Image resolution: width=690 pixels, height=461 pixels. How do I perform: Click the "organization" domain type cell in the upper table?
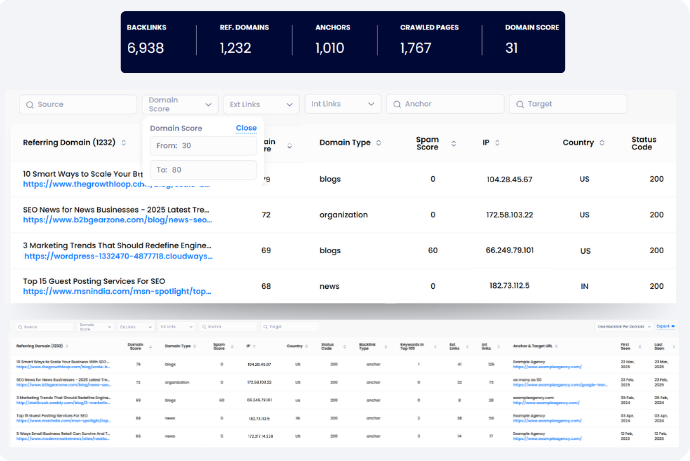(344, 215)
